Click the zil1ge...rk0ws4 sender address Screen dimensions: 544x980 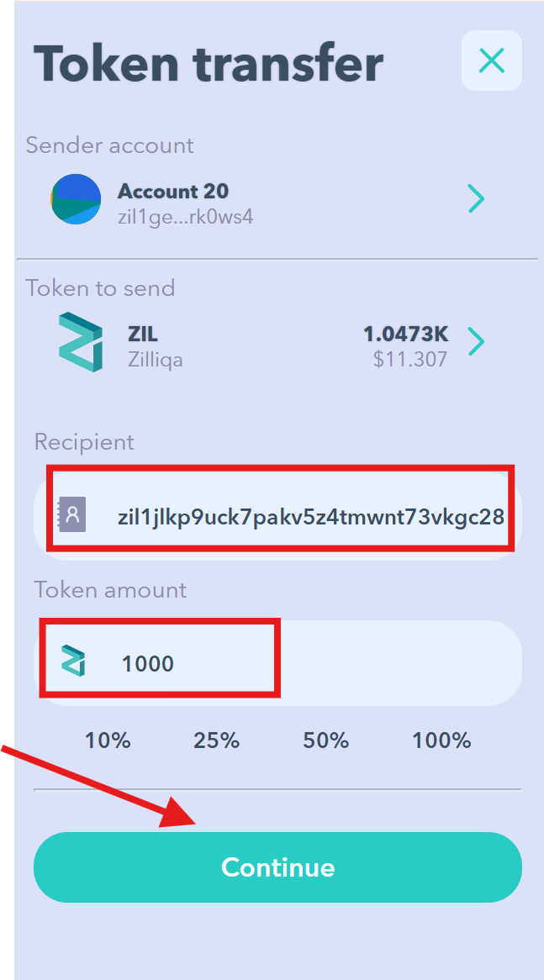186,217
